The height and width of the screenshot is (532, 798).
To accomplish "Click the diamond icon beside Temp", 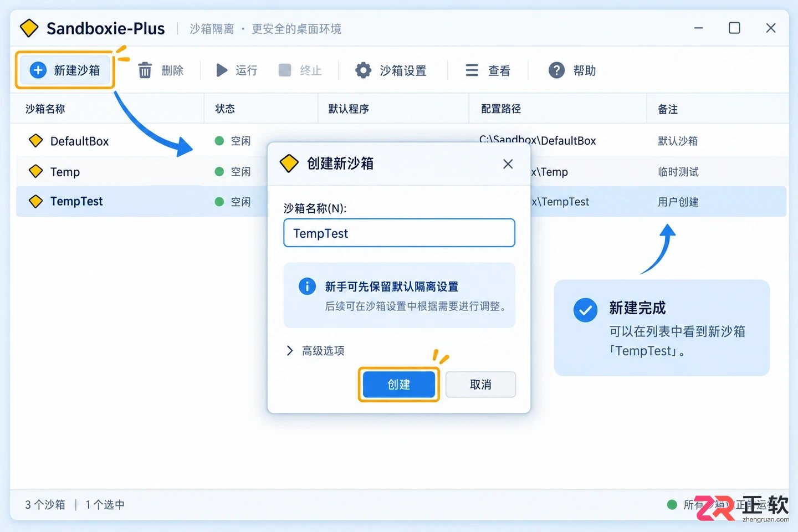I will pyautogui.click(x=36, y=171).
